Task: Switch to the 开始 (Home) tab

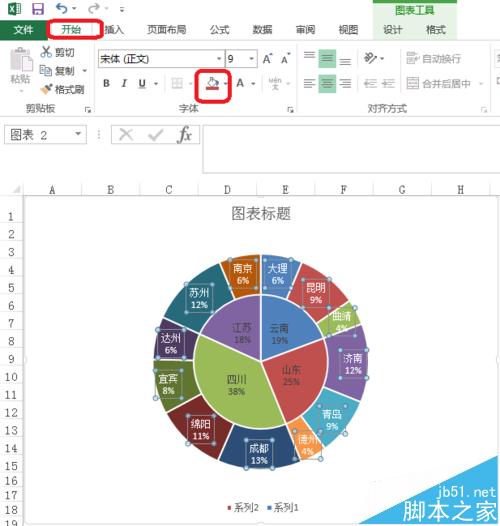Action: (71, 30)
